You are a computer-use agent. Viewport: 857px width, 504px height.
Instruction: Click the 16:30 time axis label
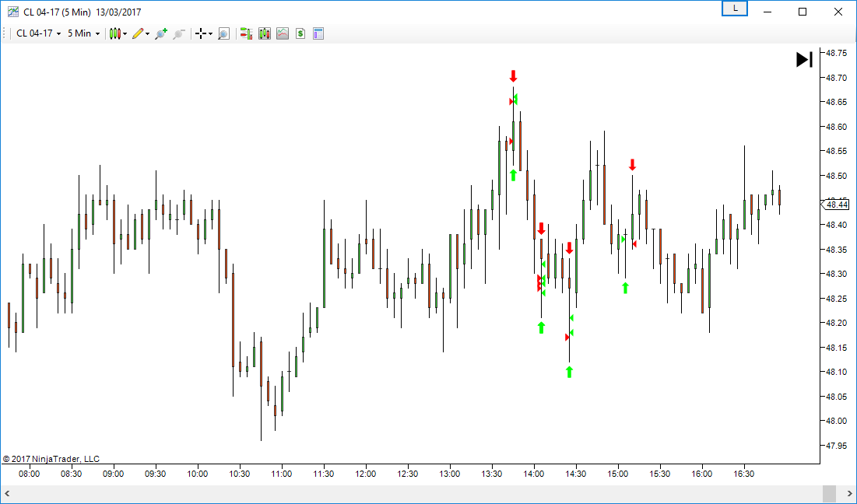click(x=744, y=474)
